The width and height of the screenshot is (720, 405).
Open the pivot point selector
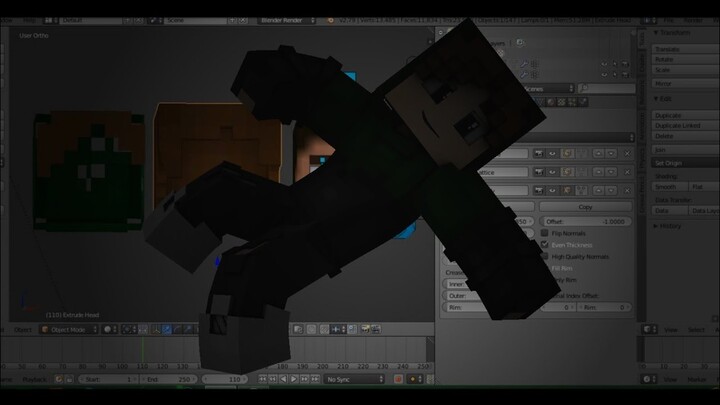click(x=129, y=329)
